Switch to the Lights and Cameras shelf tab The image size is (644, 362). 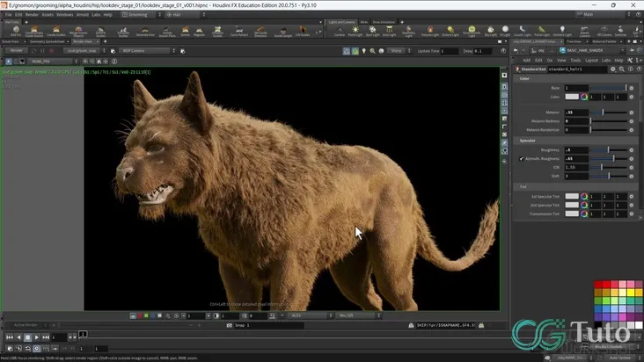coord(341,22)
